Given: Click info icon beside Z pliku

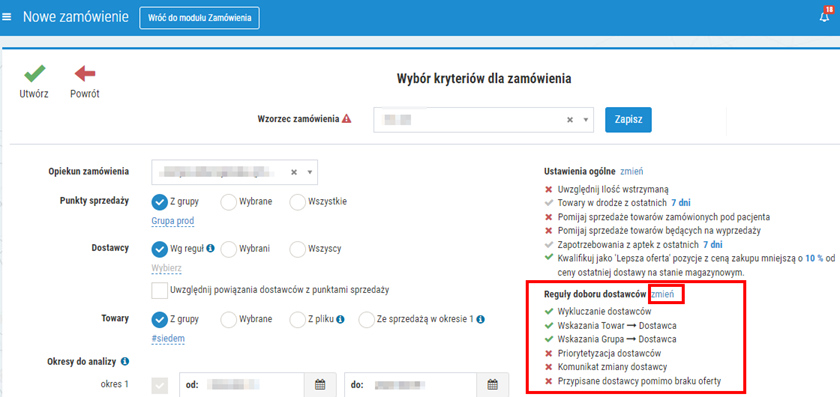Looking at the screenshot, I should coord(340,319).
